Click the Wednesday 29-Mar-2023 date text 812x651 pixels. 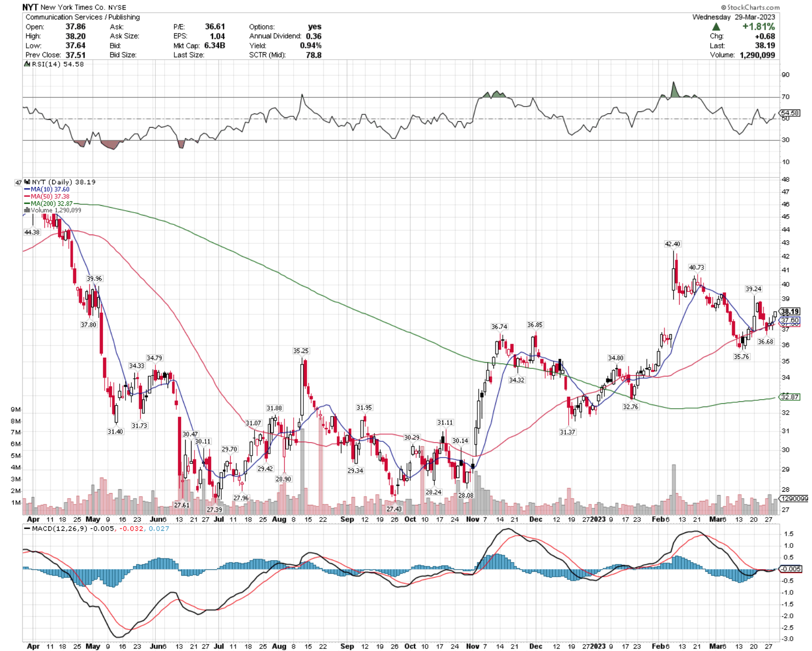point(734,17)
